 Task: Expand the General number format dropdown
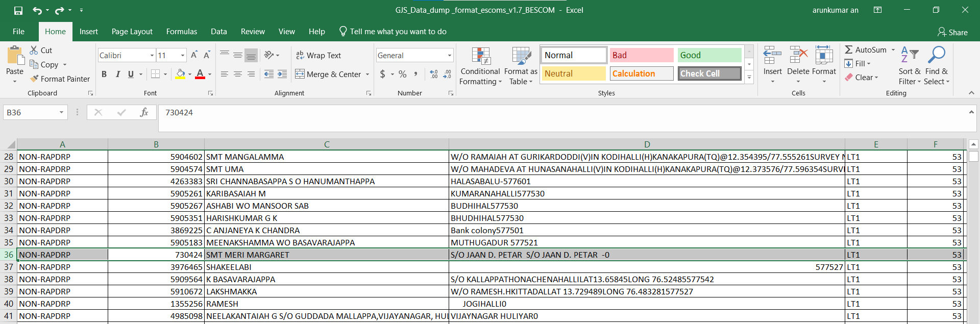pos(449,55)
